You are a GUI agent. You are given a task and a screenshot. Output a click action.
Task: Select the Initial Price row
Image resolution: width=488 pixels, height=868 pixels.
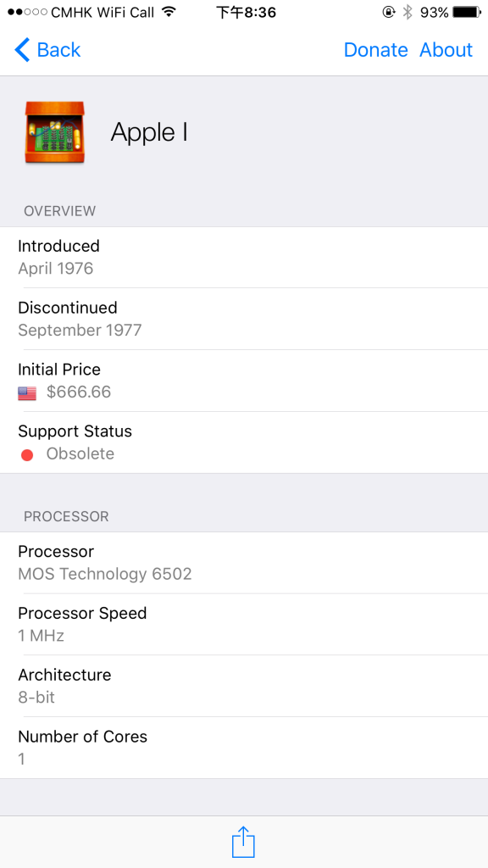coord(244,381)
